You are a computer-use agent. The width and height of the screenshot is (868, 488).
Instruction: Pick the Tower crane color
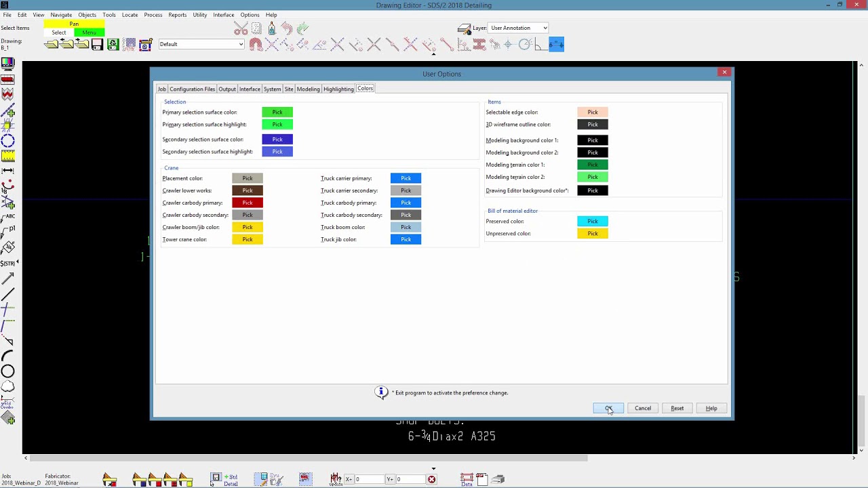tap(247, 239)
